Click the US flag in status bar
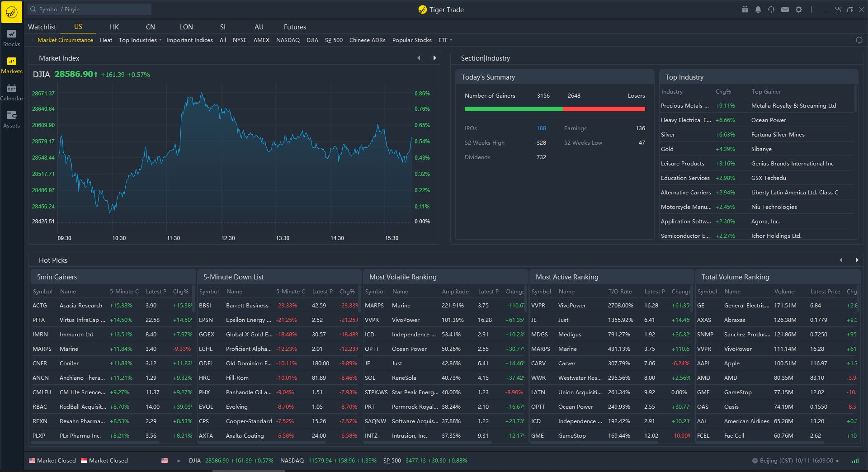The image size is (868, 472). coord(165,461)
